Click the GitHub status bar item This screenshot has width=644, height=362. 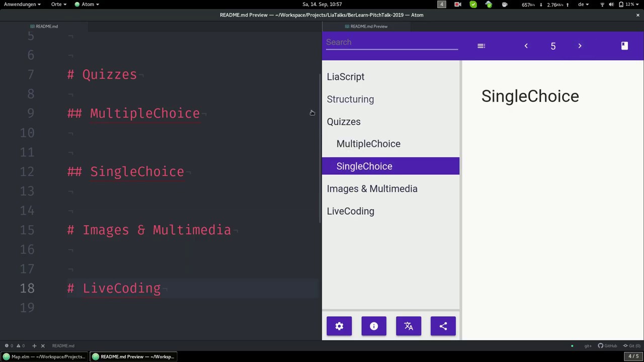coord(608,346)
